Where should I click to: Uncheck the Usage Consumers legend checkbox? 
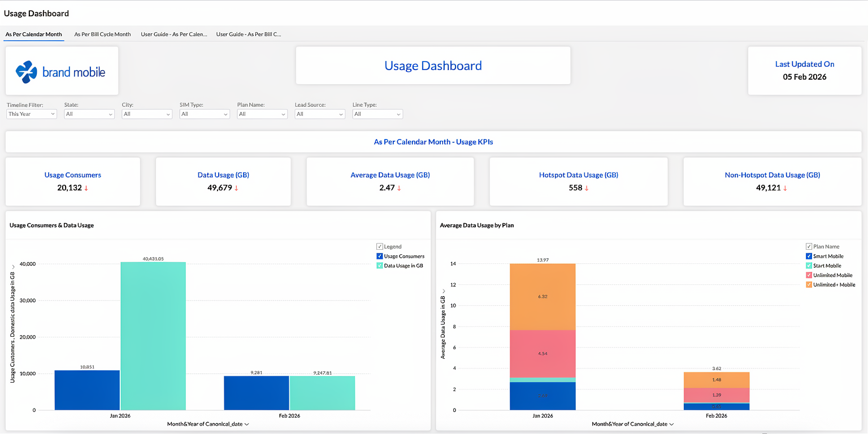tap(380, 256)
